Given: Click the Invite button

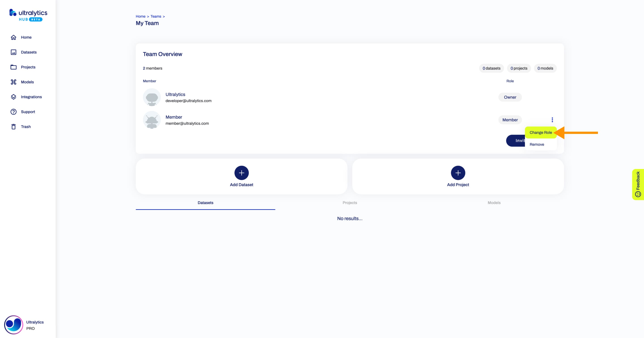Looking at the screenshot, I should tap(520, 140).
